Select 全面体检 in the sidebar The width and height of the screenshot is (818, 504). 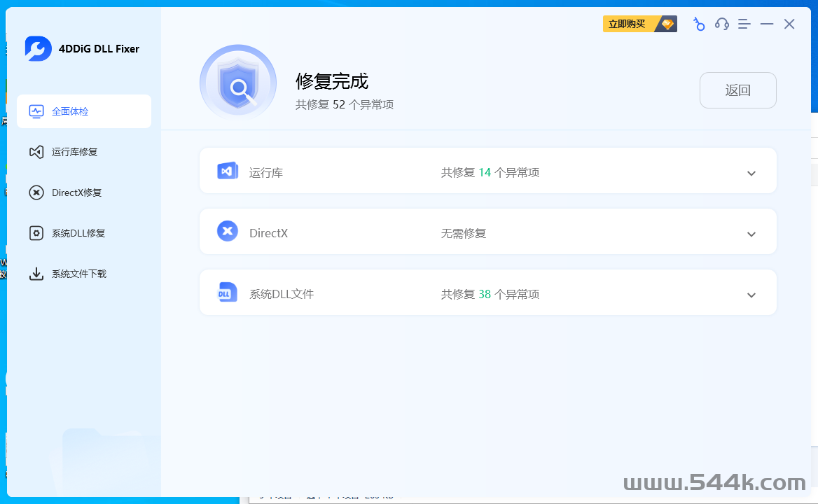84,111
